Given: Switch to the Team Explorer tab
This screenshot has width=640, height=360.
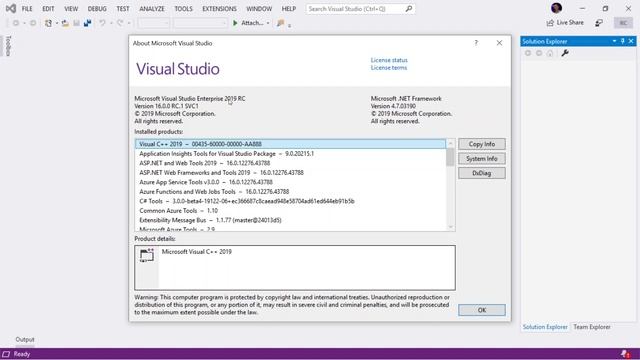Looking at the screenshot, I should 592,327.
